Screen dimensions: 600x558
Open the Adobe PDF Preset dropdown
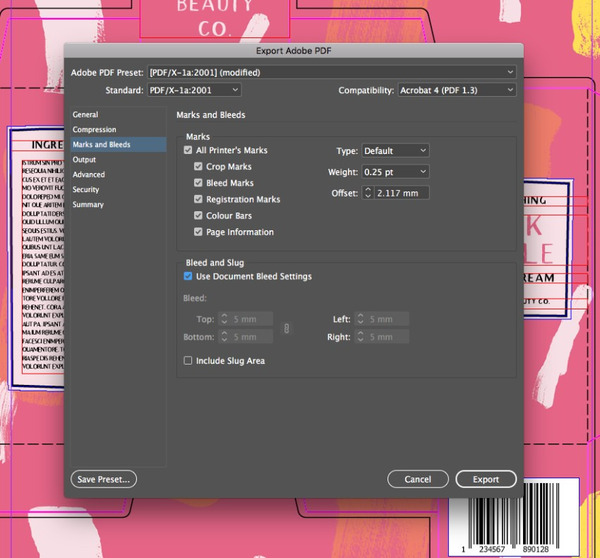[x=331, y=72]
